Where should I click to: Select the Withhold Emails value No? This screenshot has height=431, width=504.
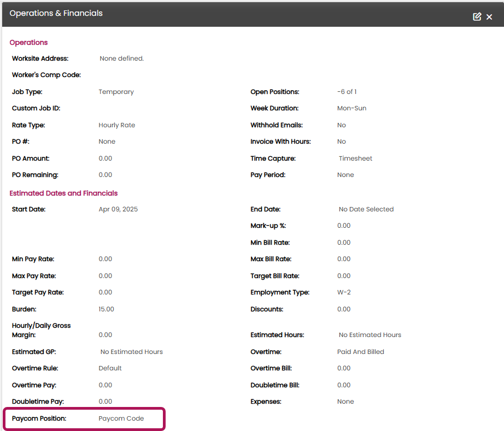tap(341, 125)
